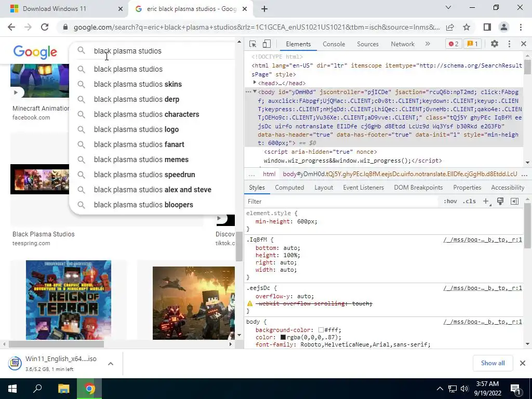Open the Chrome profile avatar
Screen dimensions: 532x399
(x=504, y=27)
